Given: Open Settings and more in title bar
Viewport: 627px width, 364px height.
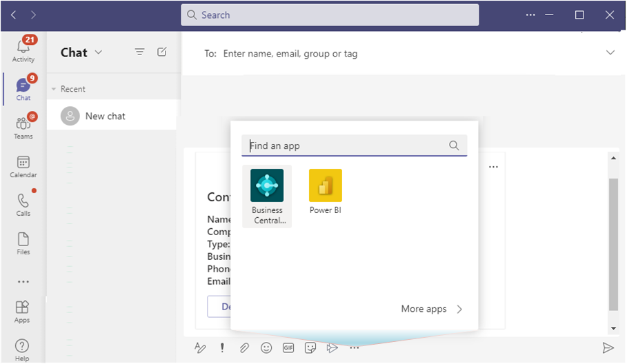Looking at the screenshot, I should [530, 15].
